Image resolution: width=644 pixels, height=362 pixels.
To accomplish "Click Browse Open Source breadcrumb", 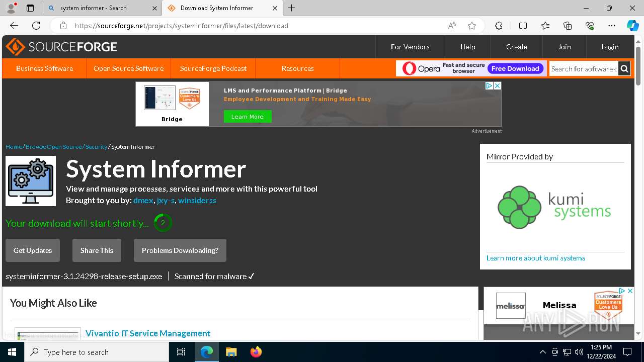I will click(53, 147).
